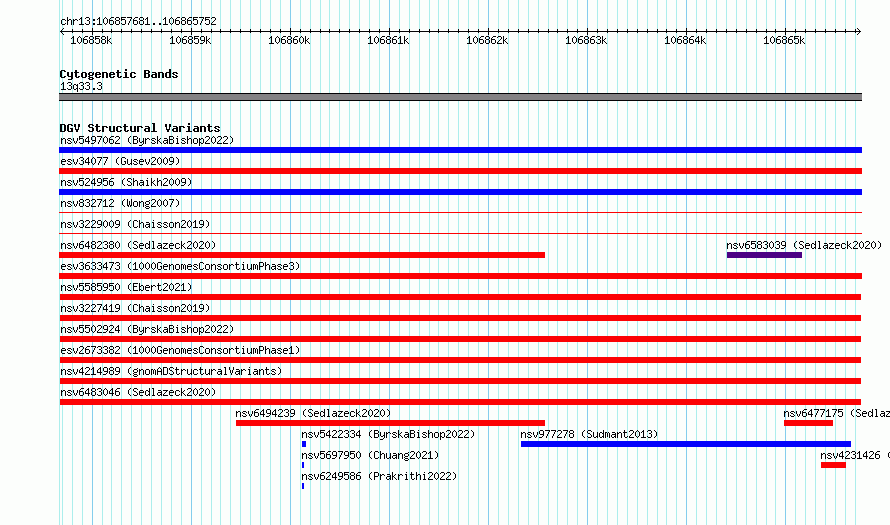Click the 106859k ruler position
The width and height of the screenshot is (890, 525).
190,40
